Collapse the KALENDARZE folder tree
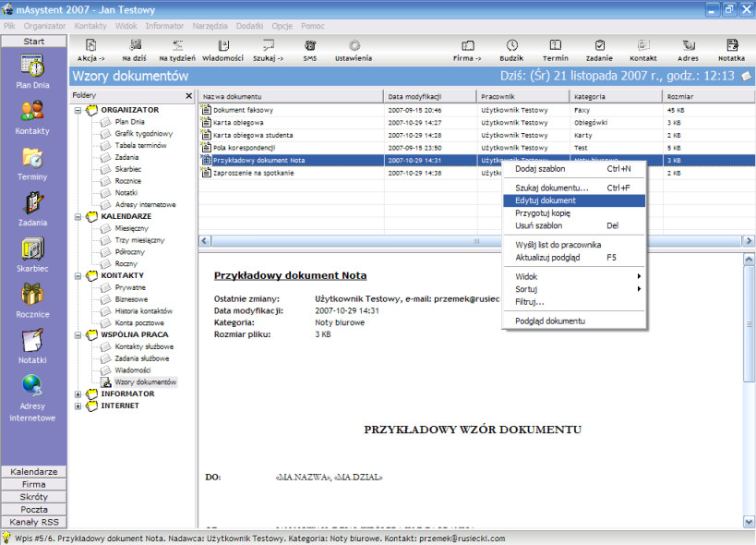Viewport: 756px width, 545px height. pos(78,217)
